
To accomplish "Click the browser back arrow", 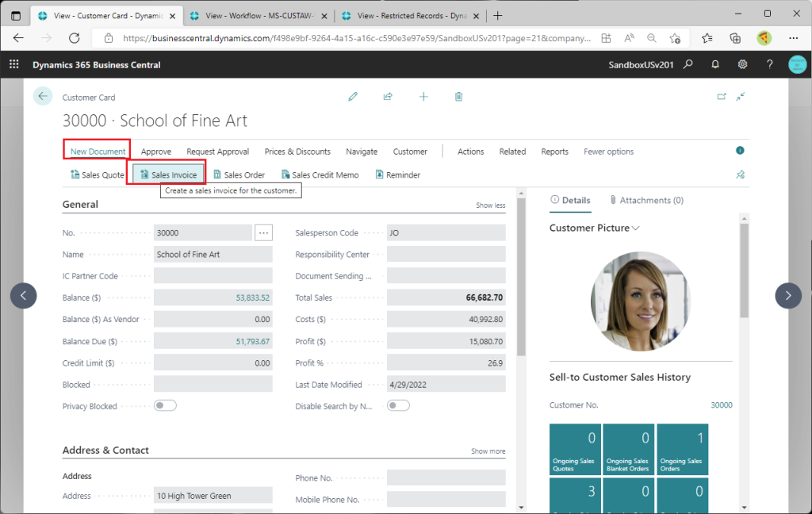I will click(19, 38).
